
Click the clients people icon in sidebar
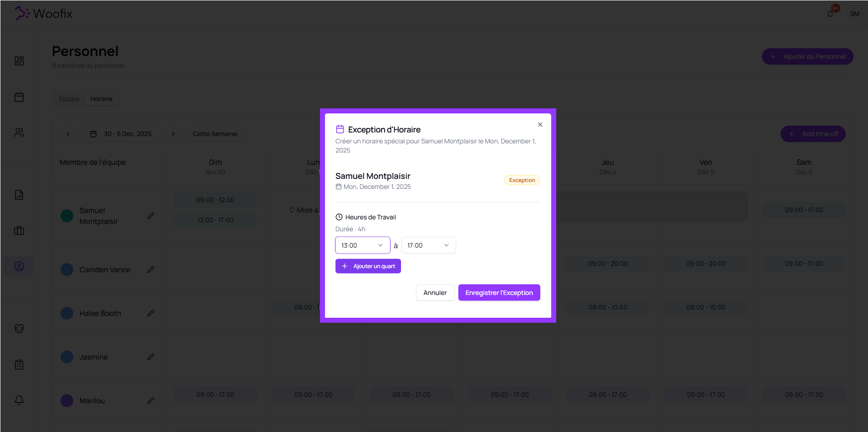19,132
